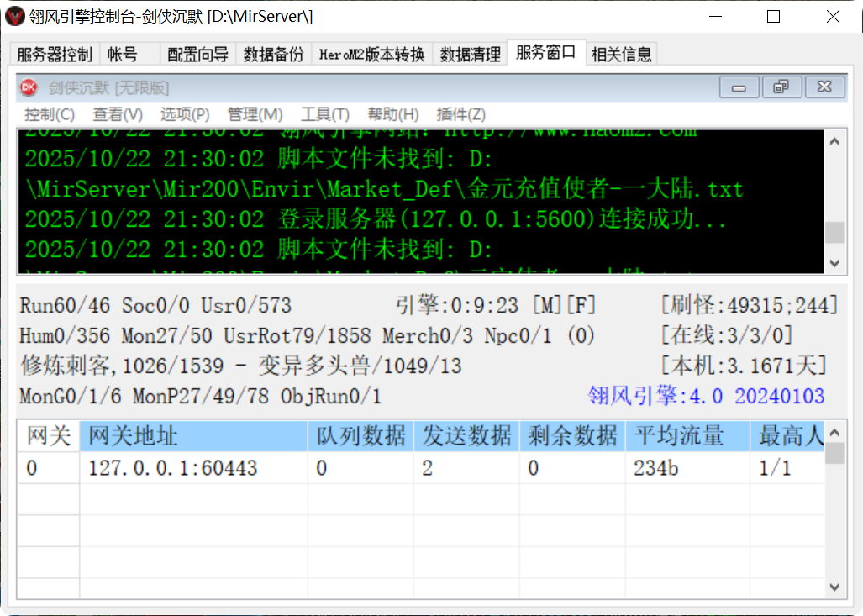Image resolution: width=863 pixels, height=616 pixels.
Task: Click the cascade/restore icon on the console window
Action: click(781, 87)
